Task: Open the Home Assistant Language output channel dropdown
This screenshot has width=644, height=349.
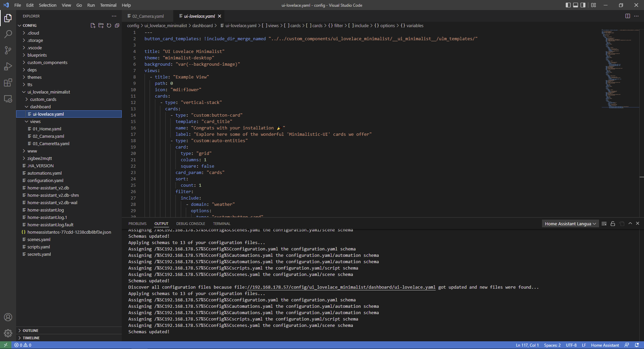Action: pos(570,224)
